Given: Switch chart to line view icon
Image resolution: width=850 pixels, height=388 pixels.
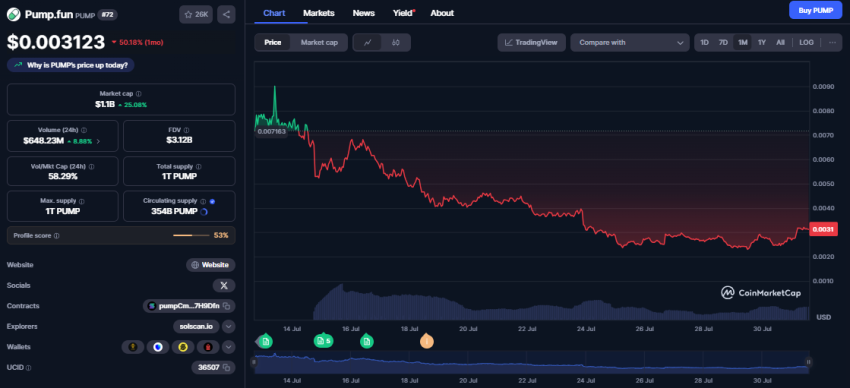Looking at the screenshot, I should 368,42.
